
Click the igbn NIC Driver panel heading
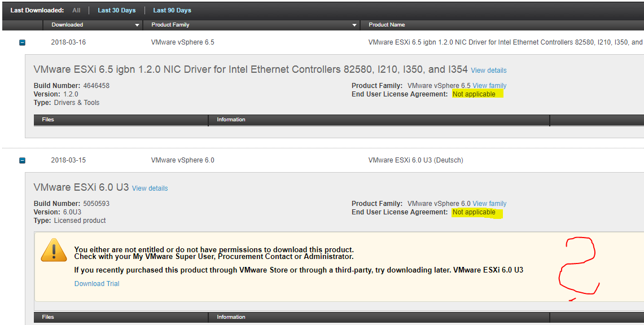[x=251, y=69]
